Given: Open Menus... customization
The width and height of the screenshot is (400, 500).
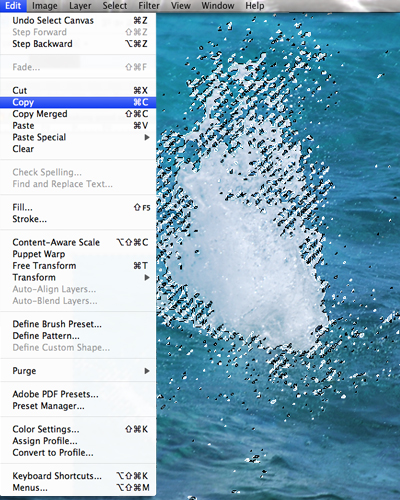Looking at the screenshot, I should tap(78, 488).
